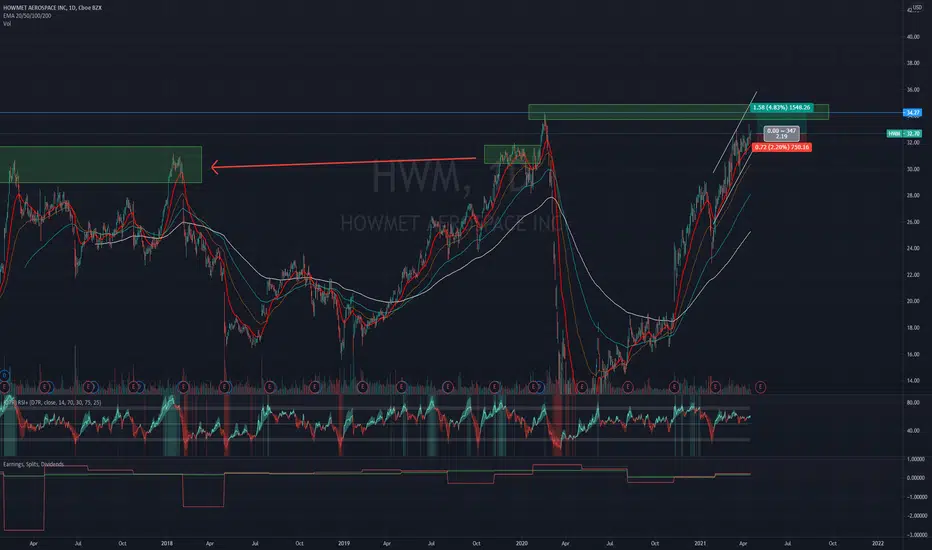Click the 80.00 level on RSI axis
This screenshot has height=550, width=932.
coord(912,403)
